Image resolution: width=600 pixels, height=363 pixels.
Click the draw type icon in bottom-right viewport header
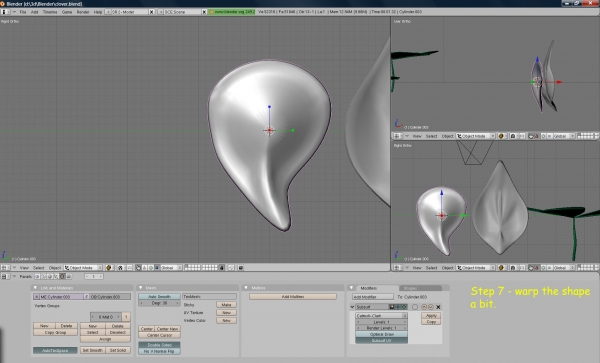501,268
